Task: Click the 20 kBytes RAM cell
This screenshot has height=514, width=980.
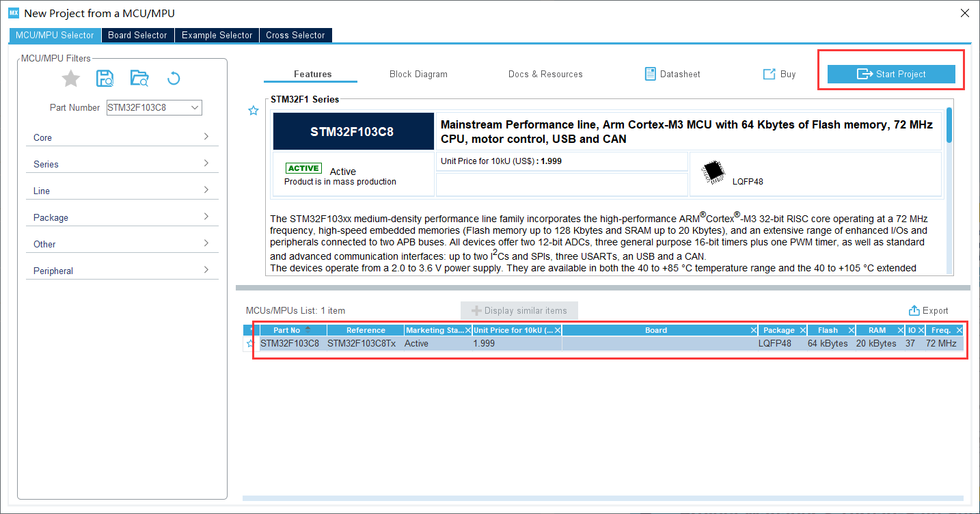Action: 876,343
